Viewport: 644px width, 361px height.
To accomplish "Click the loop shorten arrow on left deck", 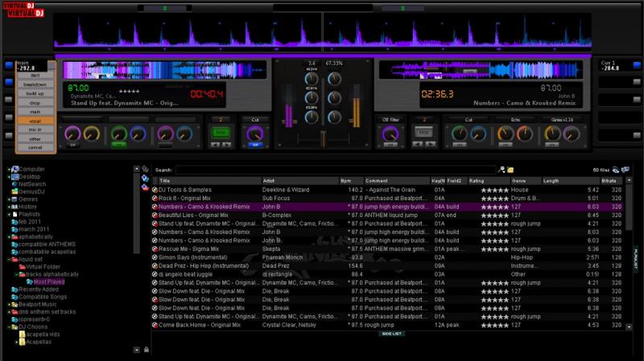I will click(x=215, y=145).
